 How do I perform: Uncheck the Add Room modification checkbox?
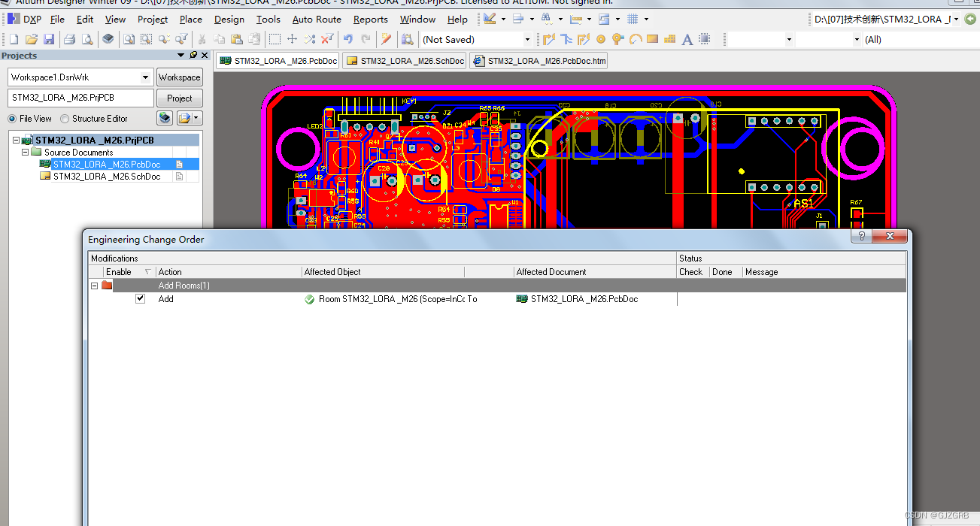click(140, 298)
